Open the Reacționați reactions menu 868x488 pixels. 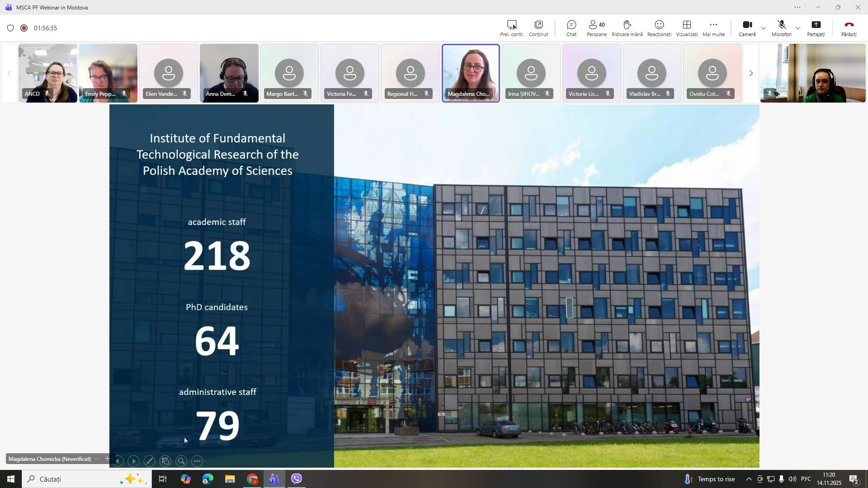pyautogui.click(x=659, y=28)
